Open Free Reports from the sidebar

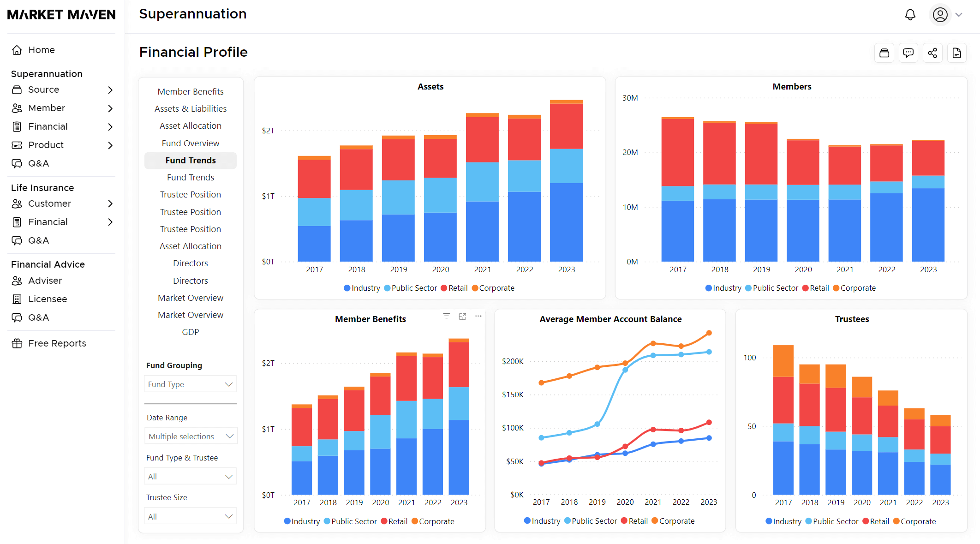(x=57, y=343)
